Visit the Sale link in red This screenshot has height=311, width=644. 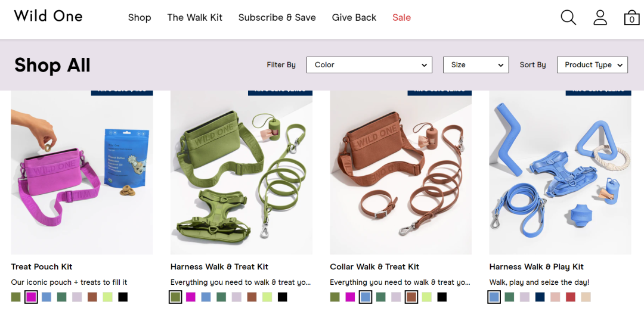401,18
